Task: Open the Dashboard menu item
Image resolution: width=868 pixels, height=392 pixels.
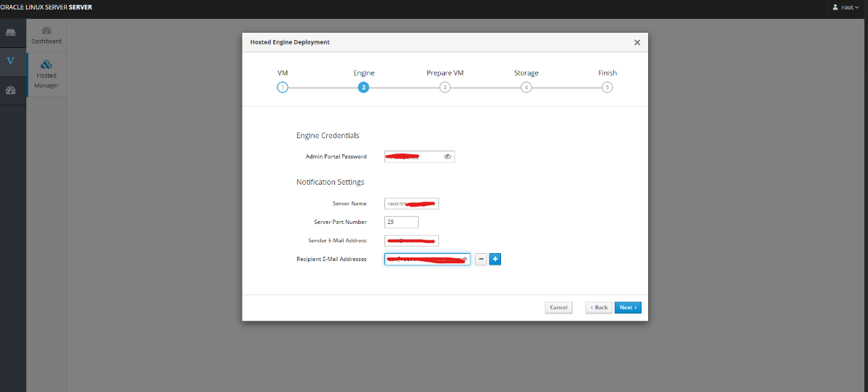Action: pyautogui.click(x=47, y=36)
